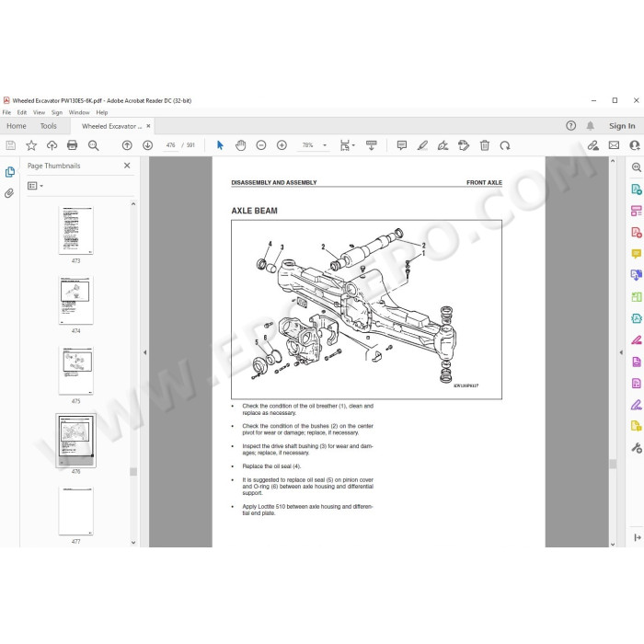
Task: Switch to the Tools tab
Action: (x=49, y=126)
